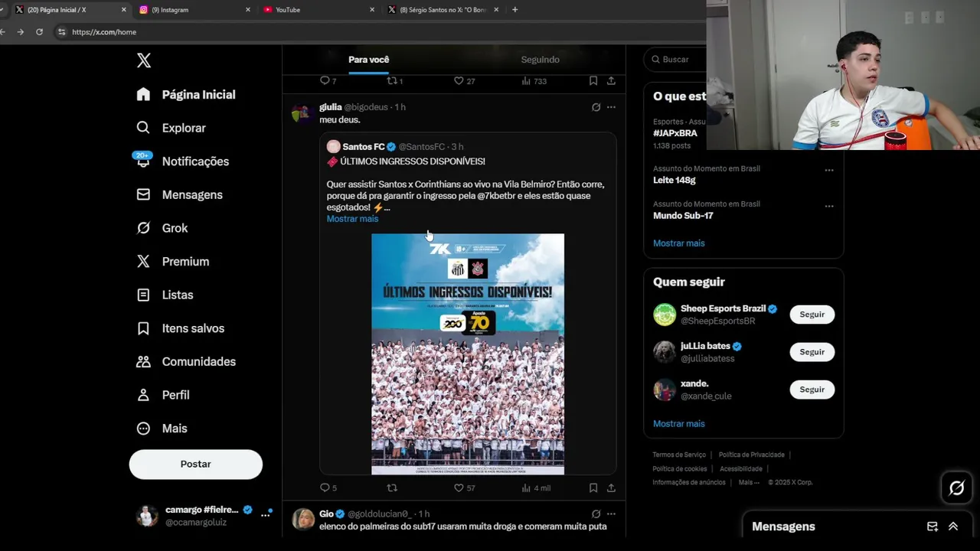Screen dimensions: 980x551
Task: Follow xande.
Action: pyautogui.click(x=812, y=390)
